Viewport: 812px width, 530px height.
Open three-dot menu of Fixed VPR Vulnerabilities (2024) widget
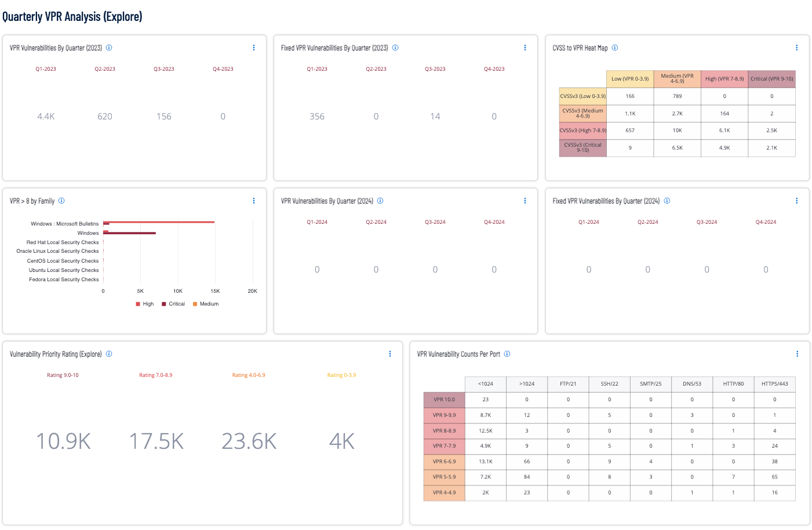pos(796,201)
